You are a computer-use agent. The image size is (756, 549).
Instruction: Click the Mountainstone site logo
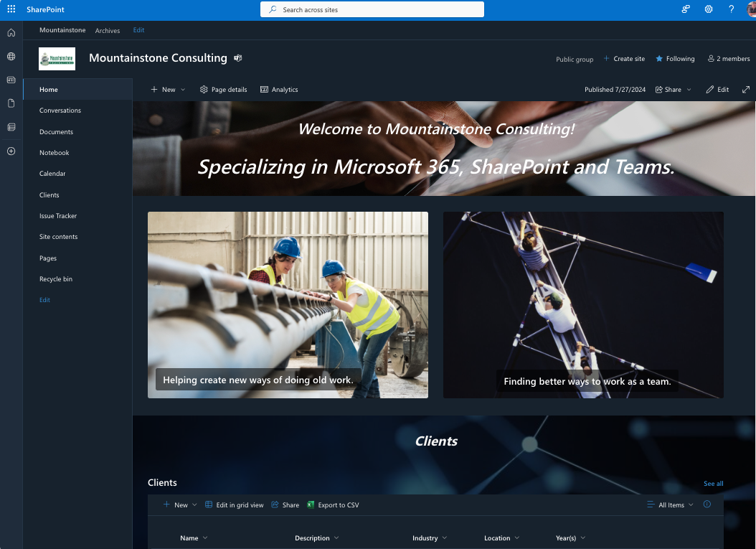pyautogui.click(x=57, y=58)
